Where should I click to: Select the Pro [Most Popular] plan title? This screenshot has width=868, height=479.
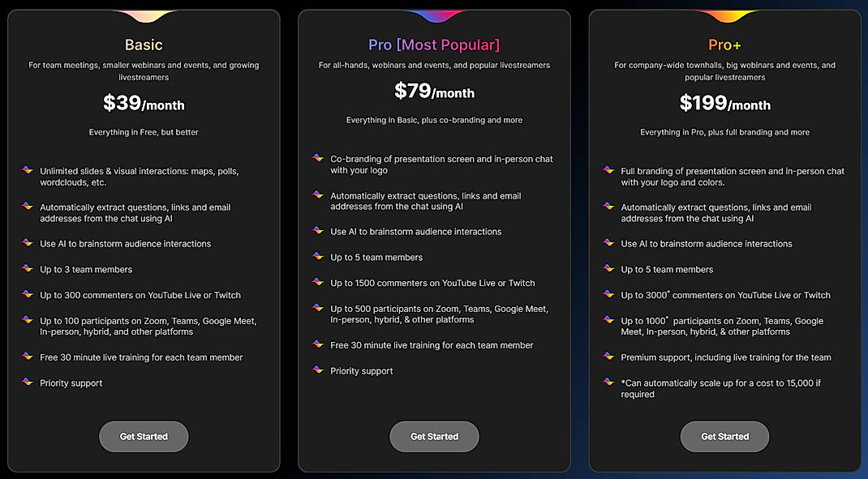pyautogui.click(x=434, y=45)
